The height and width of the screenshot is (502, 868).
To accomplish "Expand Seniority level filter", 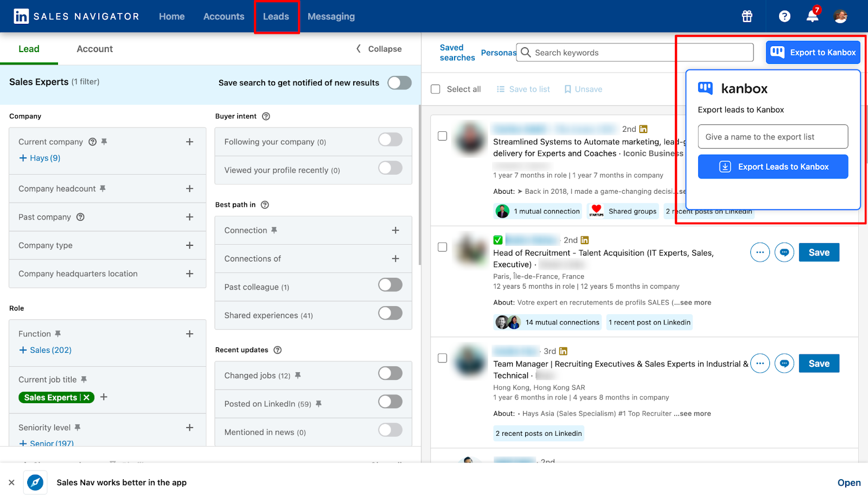I will click(x=189, y=428).
